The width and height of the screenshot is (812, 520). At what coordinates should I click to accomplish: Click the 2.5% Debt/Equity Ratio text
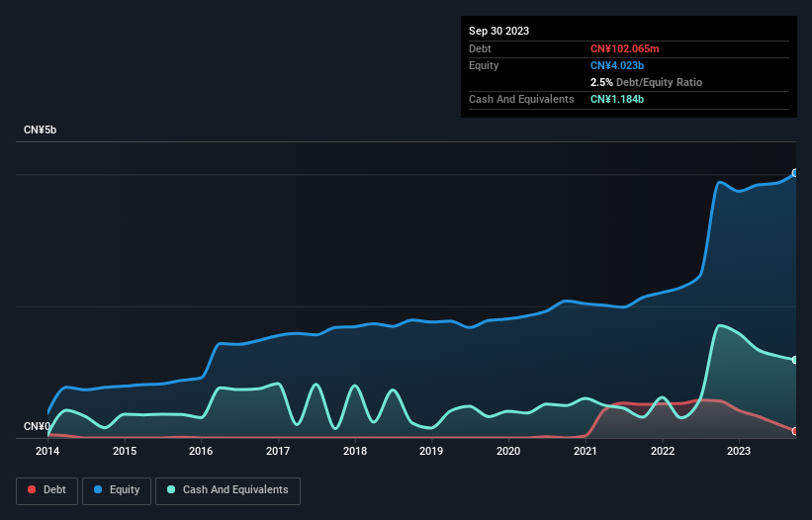[x=646, y=82]
